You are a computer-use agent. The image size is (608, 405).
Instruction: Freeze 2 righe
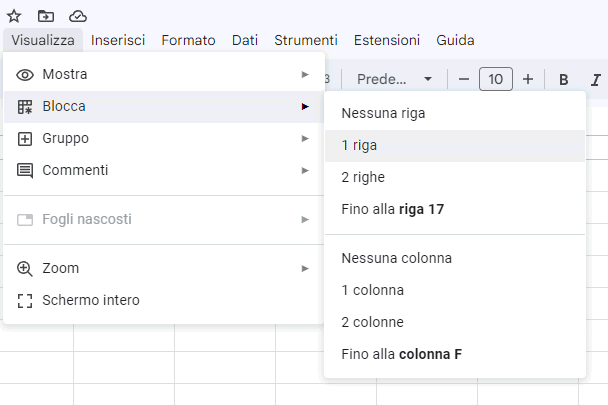click(x=455, y=178)
